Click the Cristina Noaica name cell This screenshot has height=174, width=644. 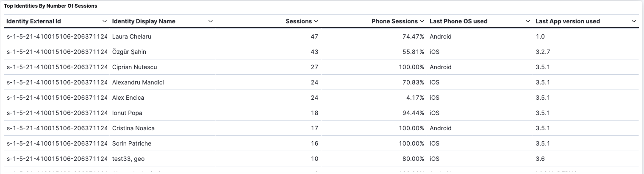[133, 128]
